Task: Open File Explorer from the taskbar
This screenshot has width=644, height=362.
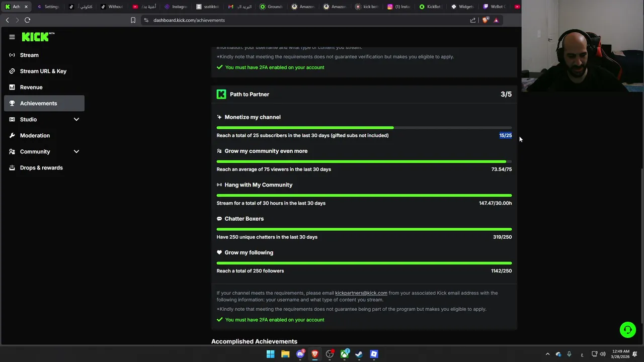Action: (x=285, y=354)
